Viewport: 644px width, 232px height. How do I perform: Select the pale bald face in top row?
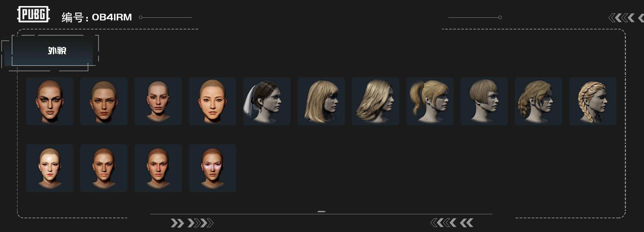pos(158,101)
